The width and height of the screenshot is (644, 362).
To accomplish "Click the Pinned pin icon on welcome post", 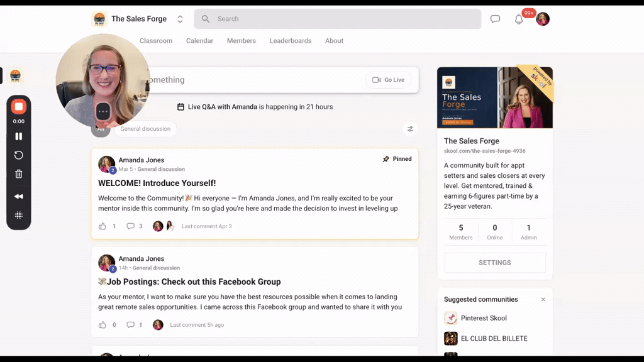I will 386,159.
